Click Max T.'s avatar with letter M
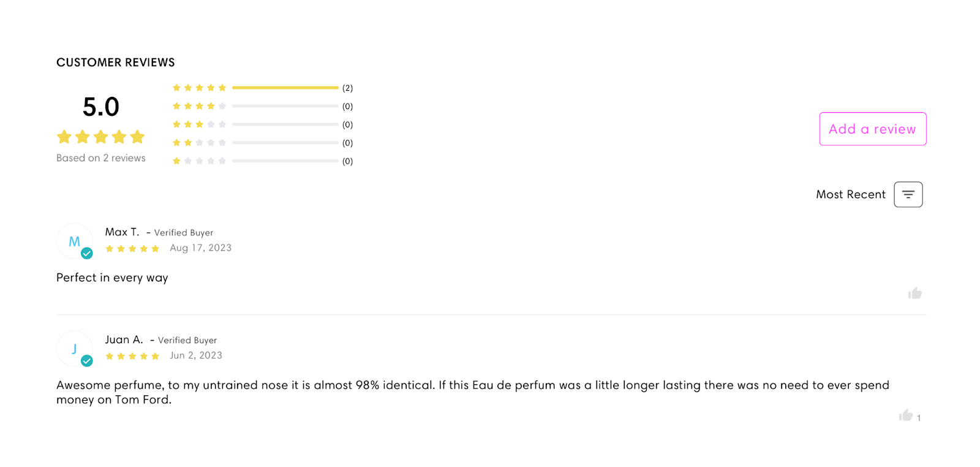This screenshot has width=980, height=467. pos(74,241)
